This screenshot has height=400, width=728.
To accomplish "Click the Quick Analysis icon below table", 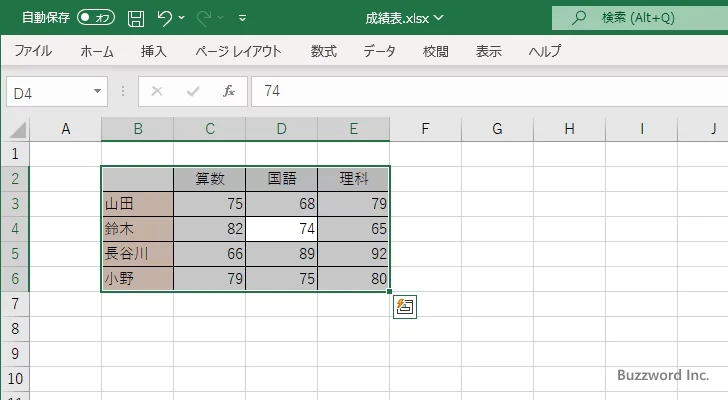I will tap(405, 307).
